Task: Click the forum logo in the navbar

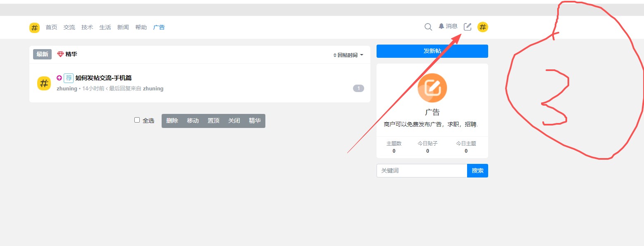Action: pos(34,28)
